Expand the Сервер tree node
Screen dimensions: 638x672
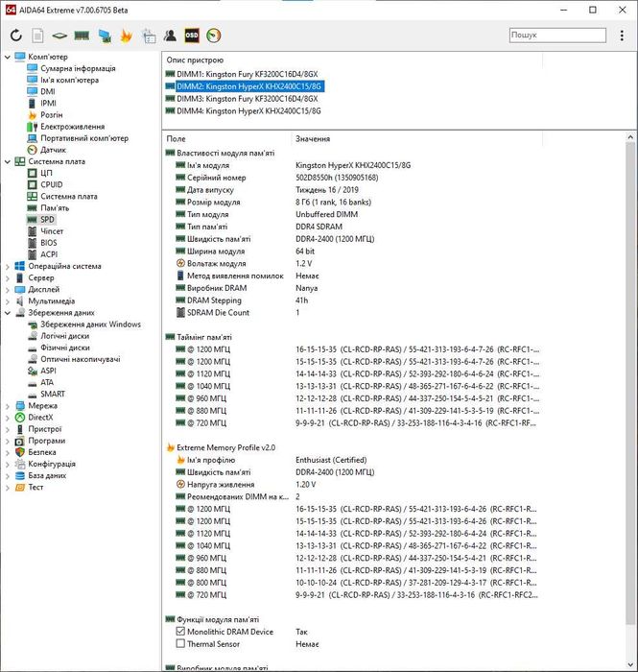[x=7, y=277]
